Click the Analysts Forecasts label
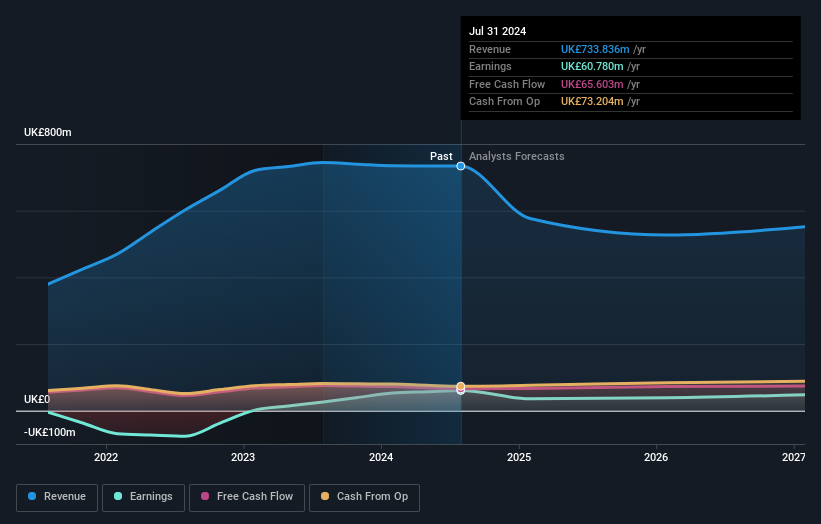The image size is (821, 524). point(517,156)
